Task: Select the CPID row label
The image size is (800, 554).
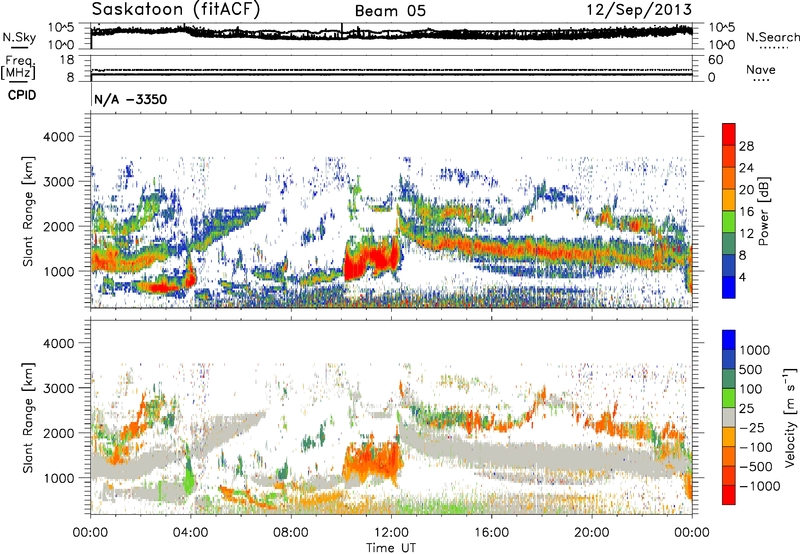Action: click(x=22, y=95)
